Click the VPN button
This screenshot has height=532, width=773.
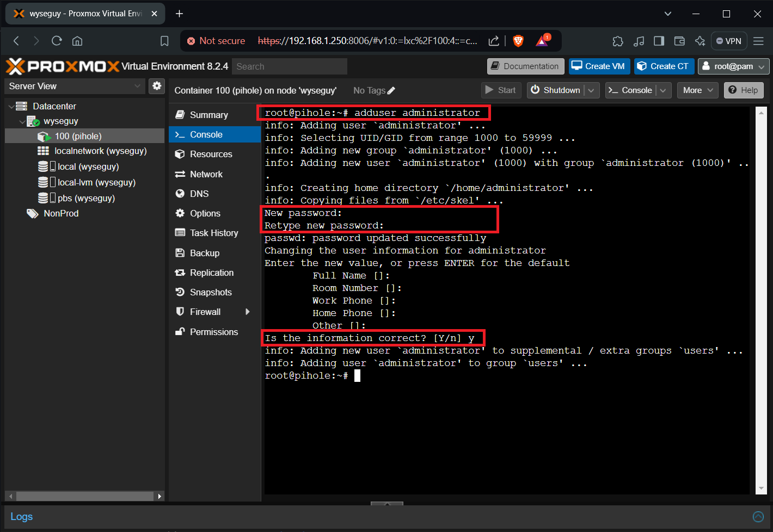[x=729, y=41]
